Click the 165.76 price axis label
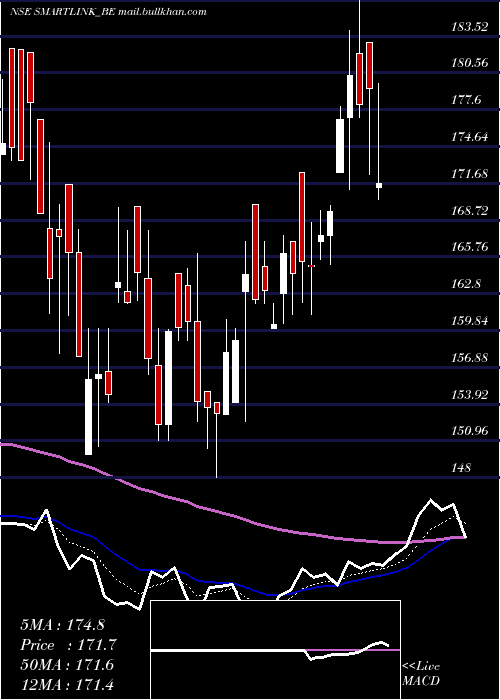 pyautogui.click(x=469, y=247)
